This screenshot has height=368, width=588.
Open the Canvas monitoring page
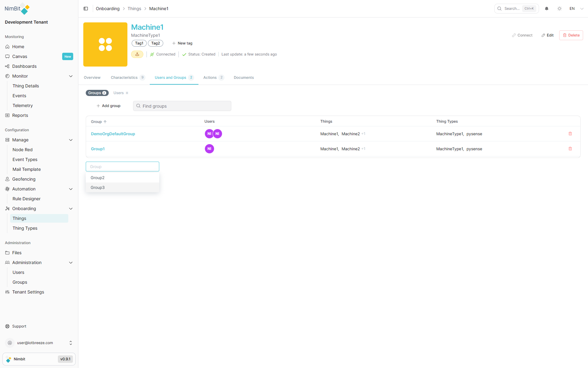[20, 56]
